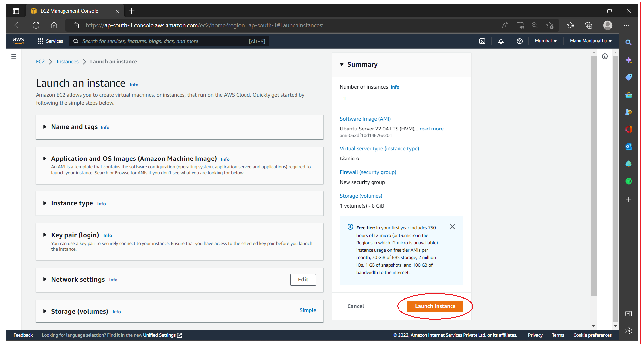644x347 pixels.
Task: Go to browser home page icon
Action: [54, 25]
